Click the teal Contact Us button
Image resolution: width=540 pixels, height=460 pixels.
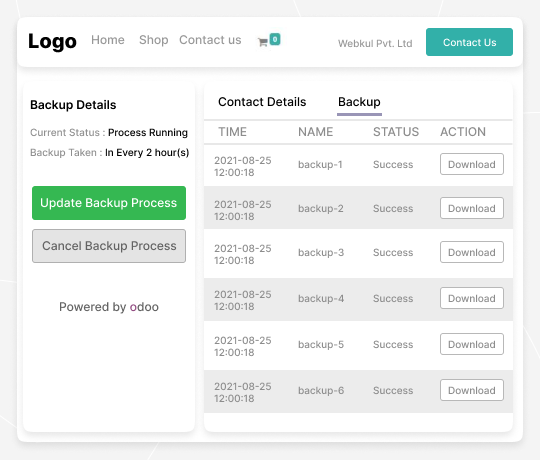click(469, 42)
